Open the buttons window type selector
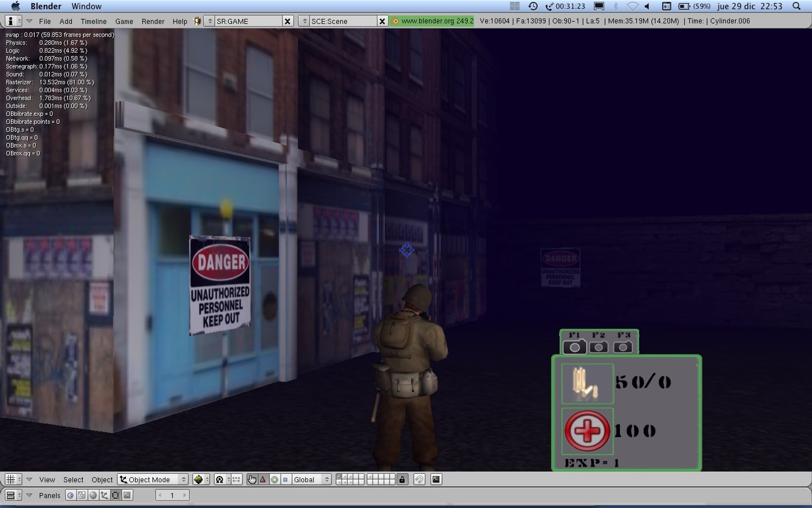Screen dimensions: 812x508 point(13,495)
